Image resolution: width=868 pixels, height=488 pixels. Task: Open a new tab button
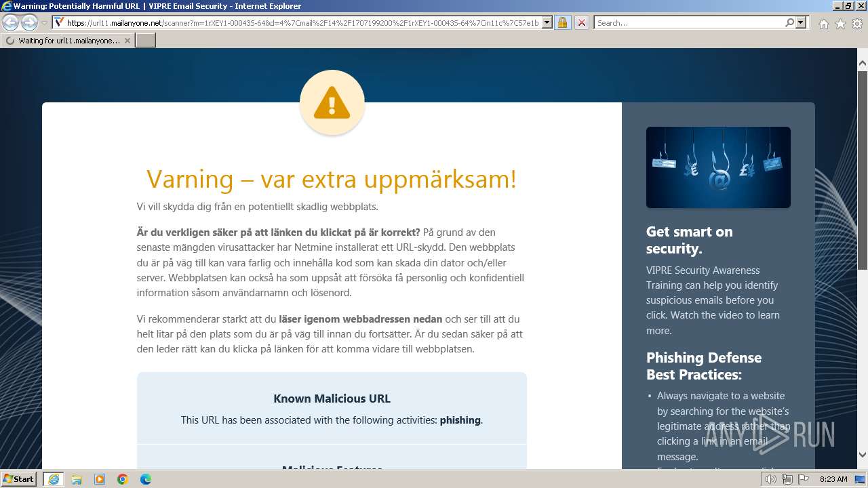[146, 41]
